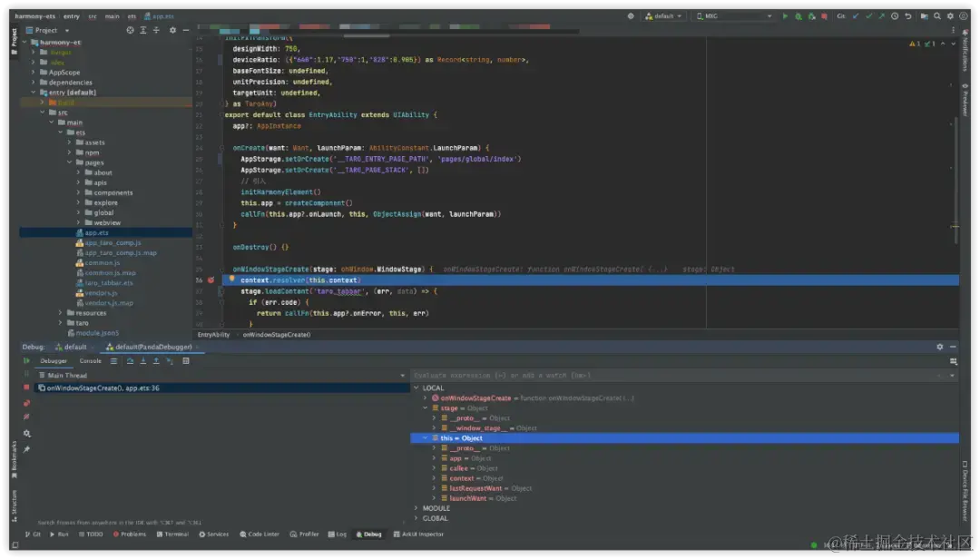Open the Main Thread dropdown
The height and width of the screenshot is (559, 980).
coord(222,376)
